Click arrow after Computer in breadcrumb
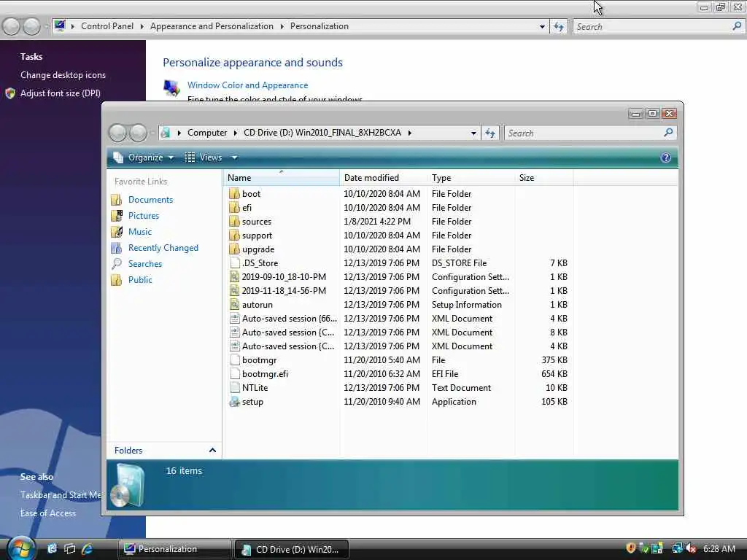Viewport: 747px width, 560px height. 236,133
